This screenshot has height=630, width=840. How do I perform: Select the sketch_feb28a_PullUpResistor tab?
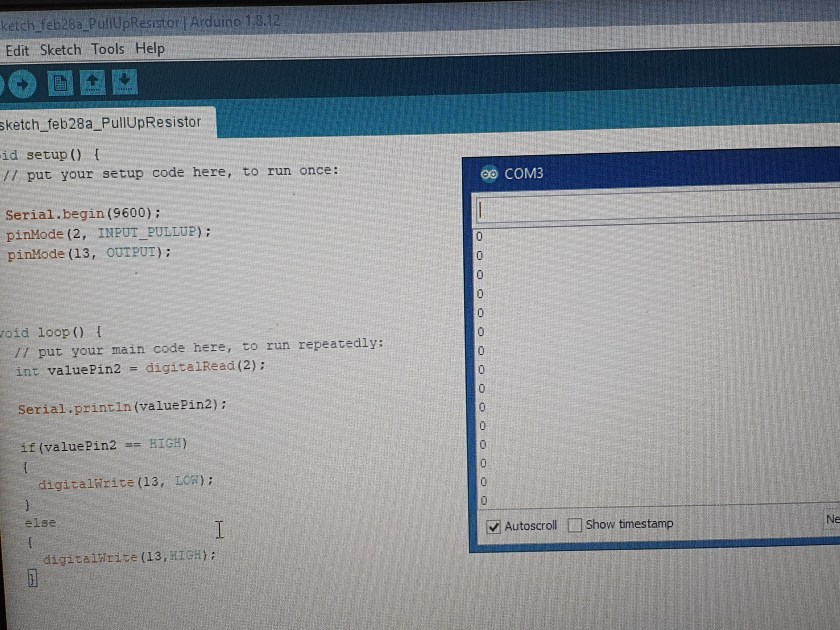click(x=105, y=122)
